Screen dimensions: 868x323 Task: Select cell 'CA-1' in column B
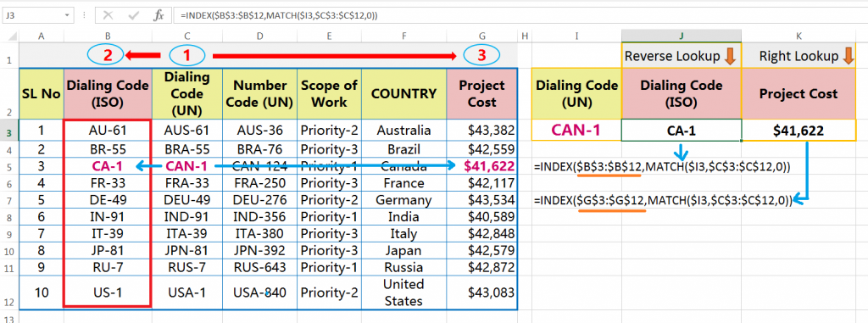click(x=108, y=165)
